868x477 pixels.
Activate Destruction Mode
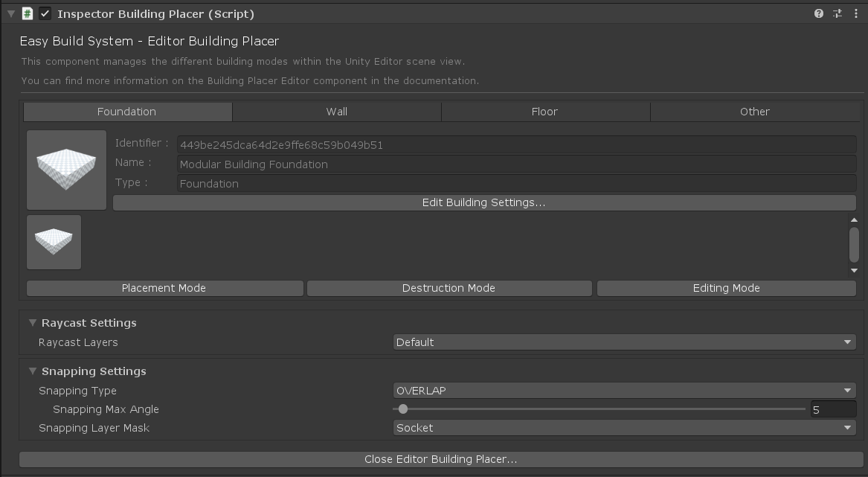(449, 288)
